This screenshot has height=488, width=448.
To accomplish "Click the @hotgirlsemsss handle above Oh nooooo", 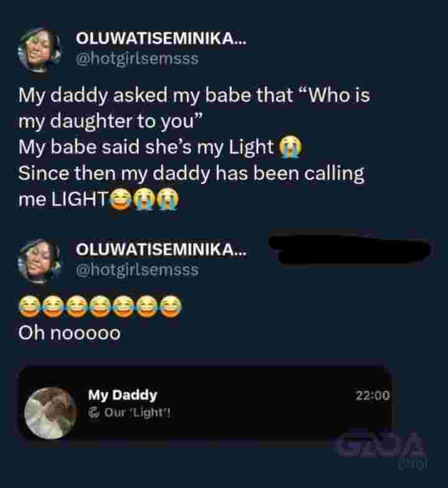I will click(x=137, y=270).
